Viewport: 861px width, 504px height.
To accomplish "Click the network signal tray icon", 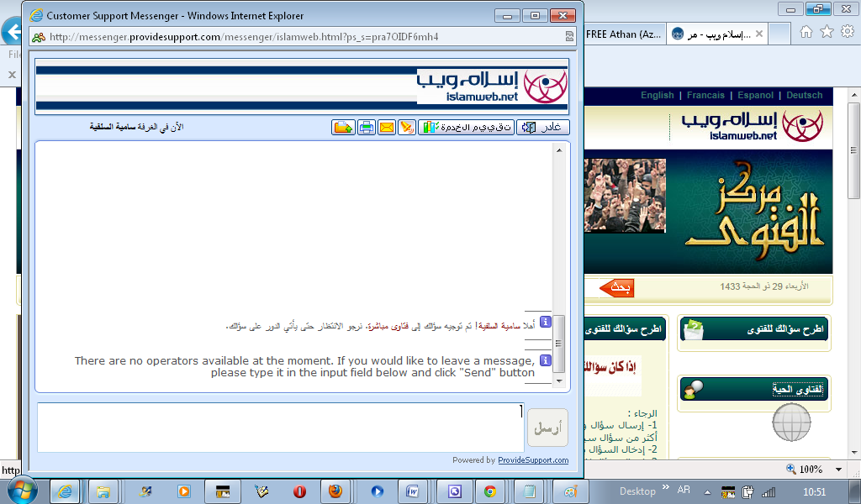I will tap(769, 492).
